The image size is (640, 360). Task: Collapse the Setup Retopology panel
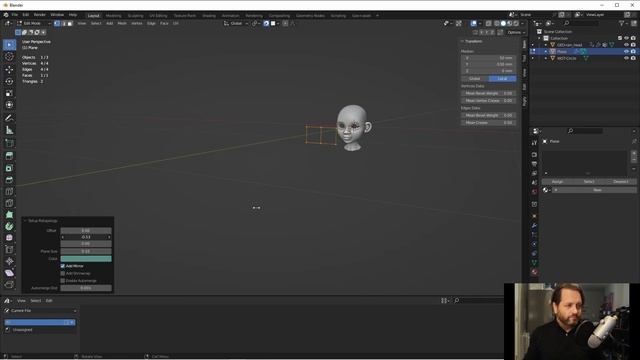pos(25,221)
